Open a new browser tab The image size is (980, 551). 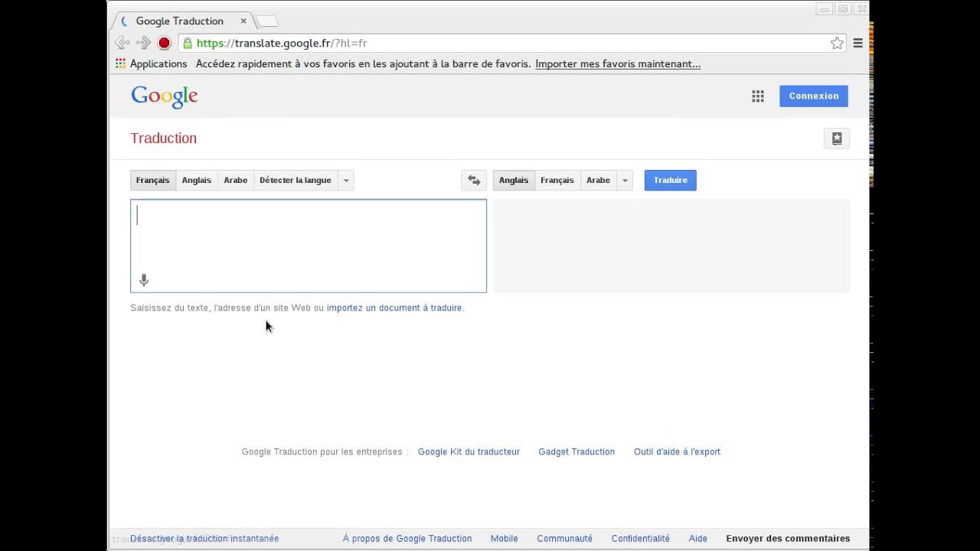click(x=267, y=21)
